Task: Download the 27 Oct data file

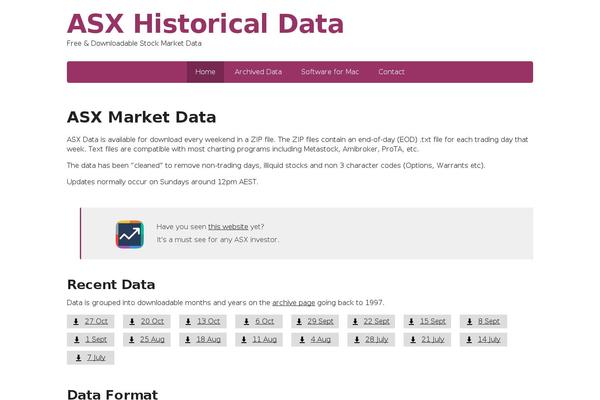Action: click(x=91, y=322)
